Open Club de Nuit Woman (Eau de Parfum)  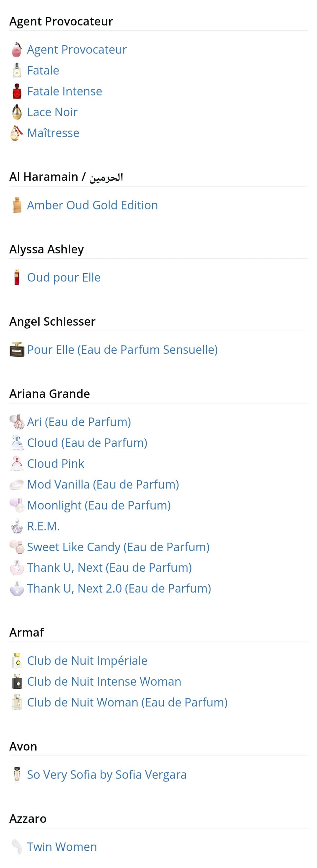pos(127,702)
